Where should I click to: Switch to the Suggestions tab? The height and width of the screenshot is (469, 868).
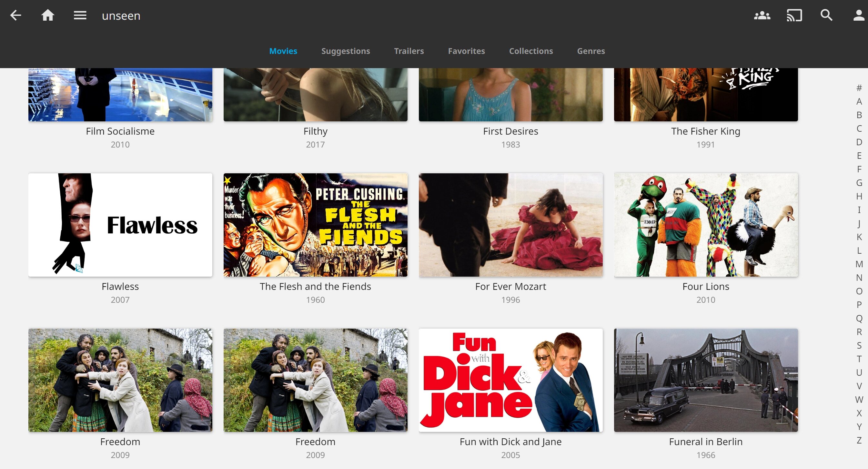pyautogui.click(x=345, y=51)
